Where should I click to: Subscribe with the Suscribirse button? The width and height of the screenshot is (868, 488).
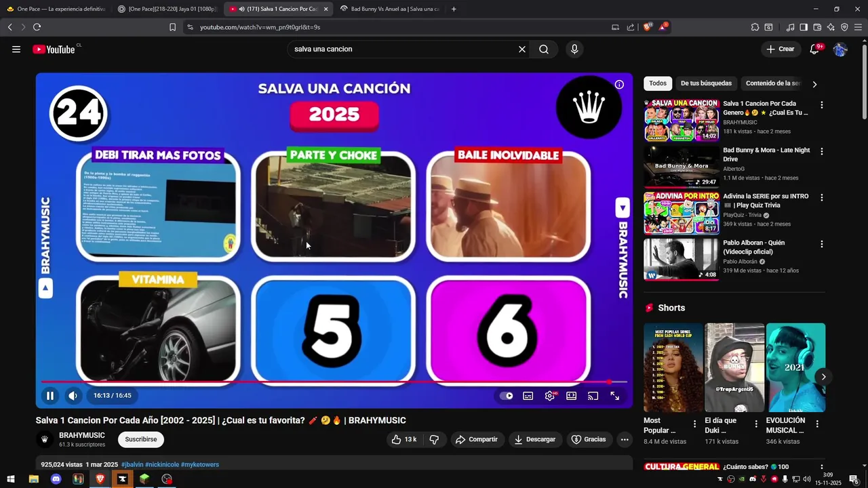point(141,439)
